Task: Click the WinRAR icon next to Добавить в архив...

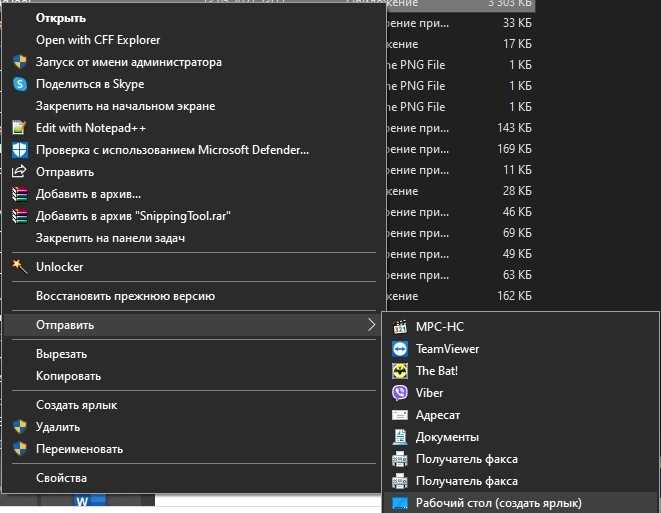Action: click(19, 194)
